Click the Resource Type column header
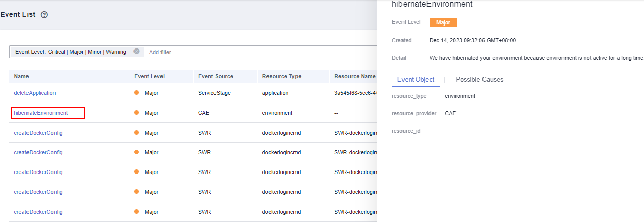Screen dimensions: 644x222 pyautogui.click(x=282, y=76)
